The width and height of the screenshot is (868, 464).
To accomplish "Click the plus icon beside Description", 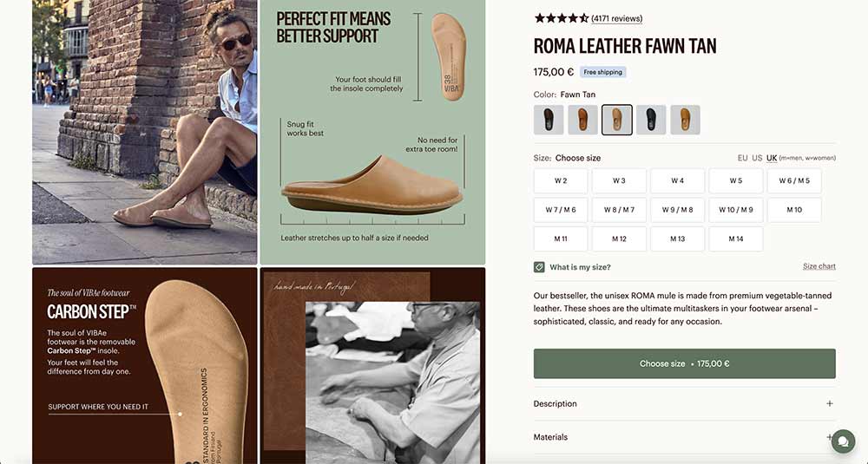I will point(830,404).
